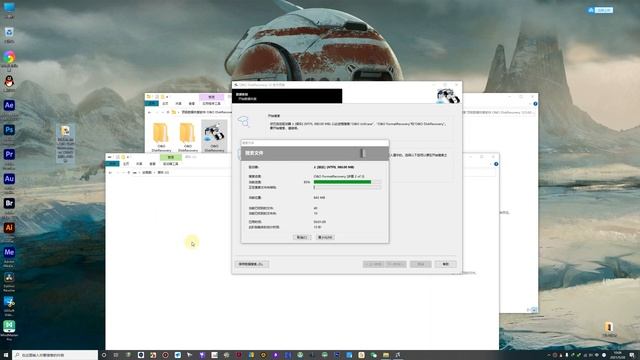640x360 pixels.
Task: Open help icon in rear Explorer window
Action: (535, 104)
